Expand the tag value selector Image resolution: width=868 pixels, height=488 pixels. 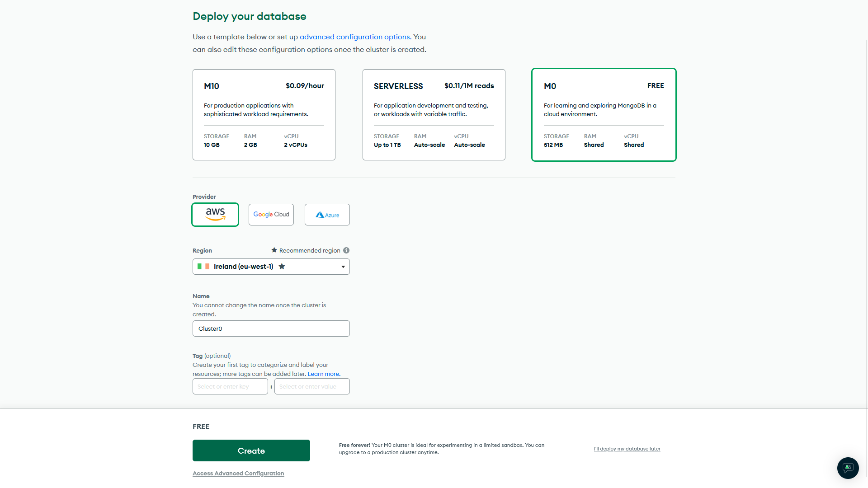coord(312,386)
